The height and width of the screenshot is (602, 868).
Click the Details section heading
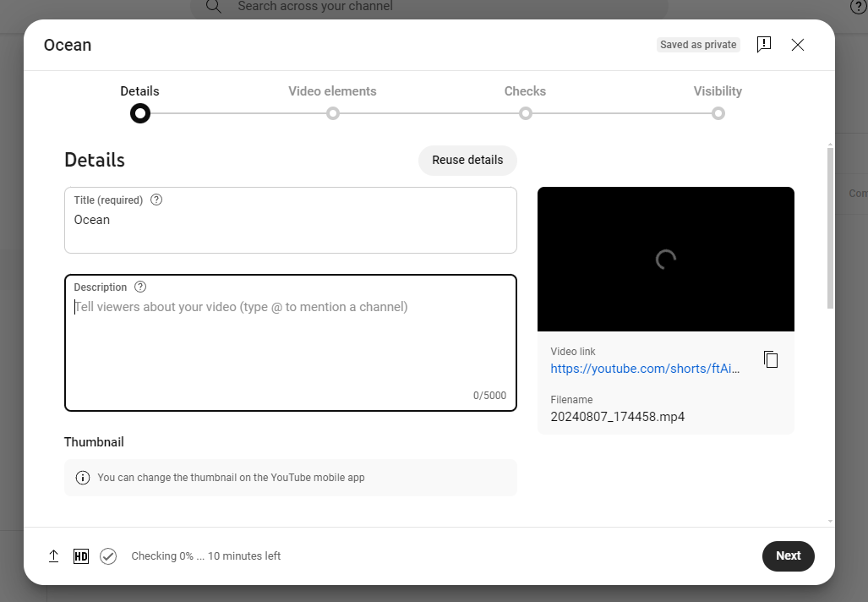pos(95,160)
